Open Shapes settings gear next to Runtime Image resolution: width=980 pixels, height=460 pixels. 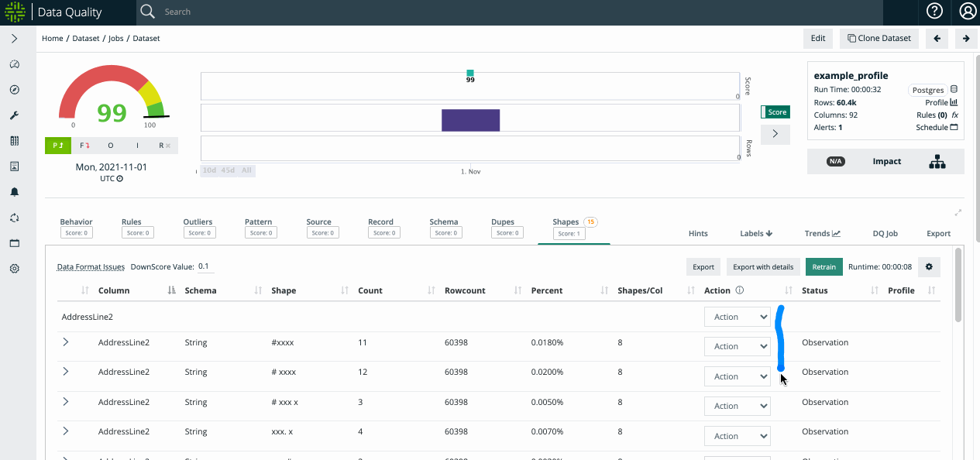coord(929,267)
